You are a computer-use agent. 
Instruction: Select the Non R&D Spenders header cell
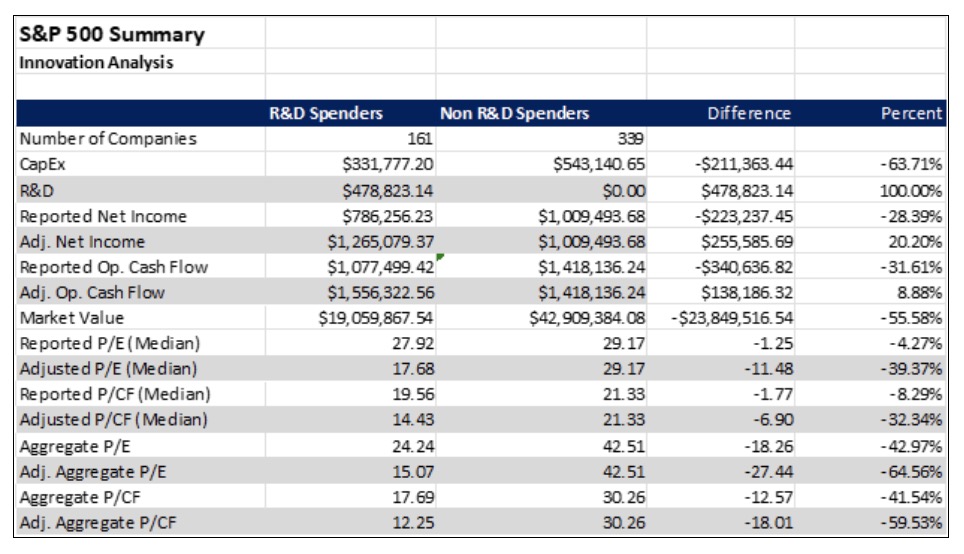click(x=515, y=113)
